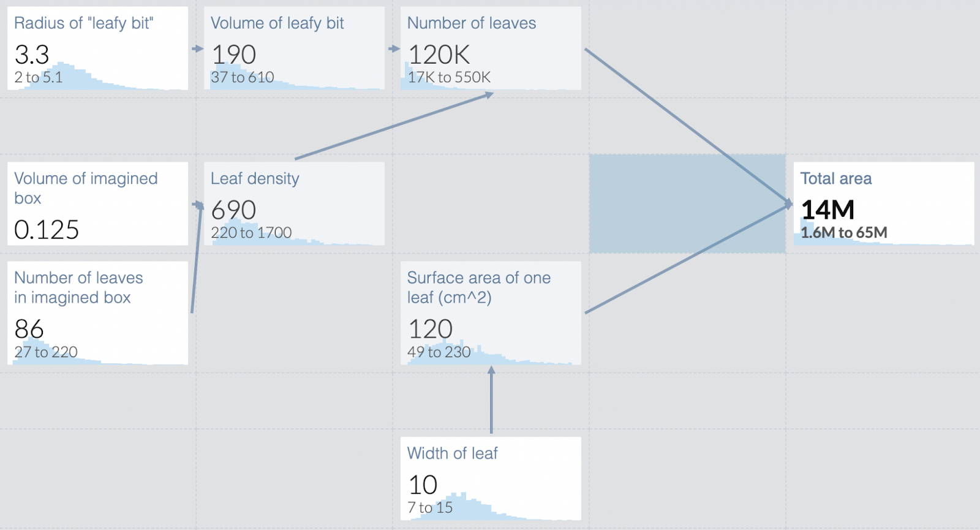Image resolution: width=980 pixels, height=530 pixels.
Task: Open Number of leaves in imagined box card
Action: pyautogui.click(x=97, y=313)
